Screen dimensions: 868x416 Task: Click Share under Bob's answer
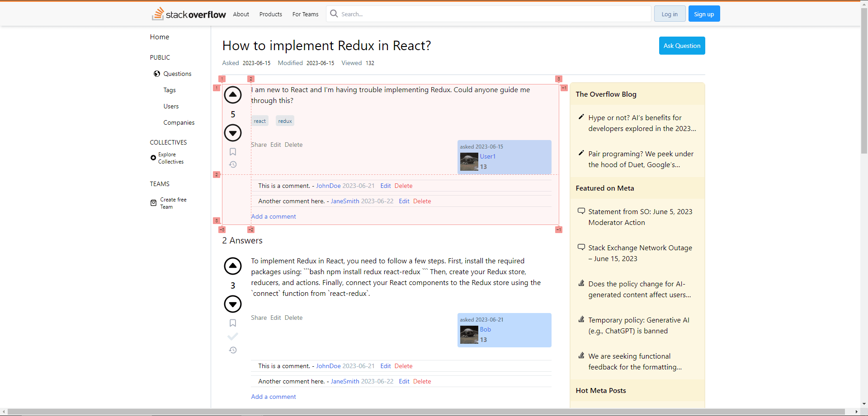tap(259, 318)
